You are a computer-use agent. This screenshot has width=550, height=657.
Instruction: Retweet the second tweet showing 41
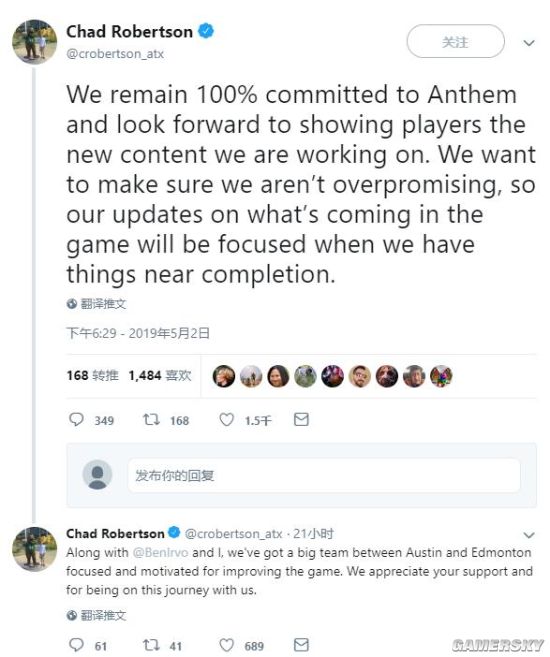(151, 645)
